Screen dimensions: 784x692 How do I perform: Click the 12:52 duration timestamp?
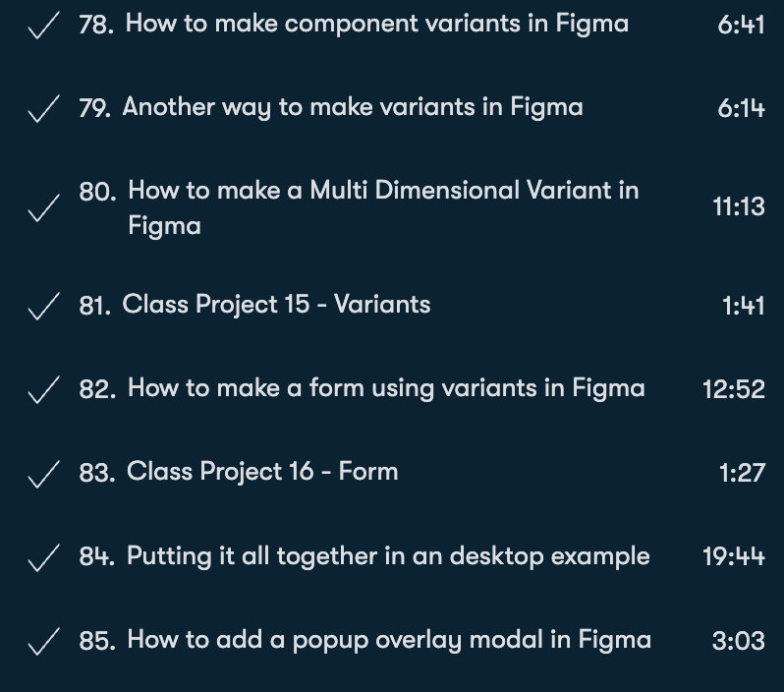tap(733, 390)
